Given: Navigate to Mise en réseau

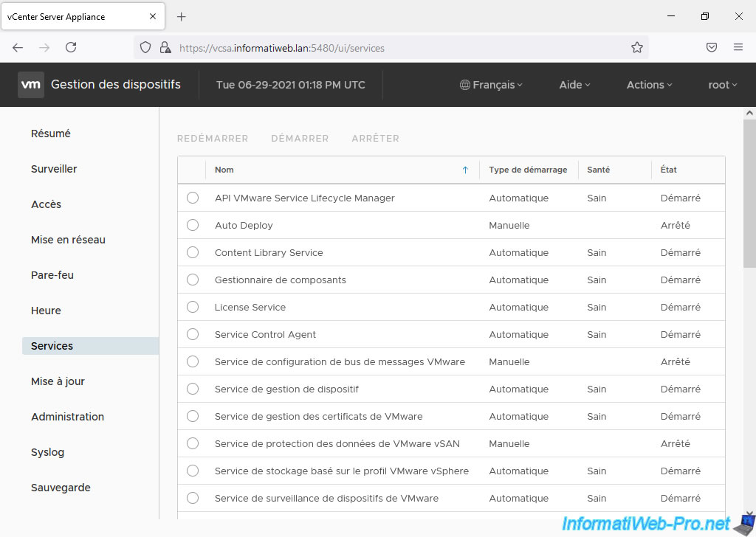Looking at the screenshot, I should tap(68, 240).
